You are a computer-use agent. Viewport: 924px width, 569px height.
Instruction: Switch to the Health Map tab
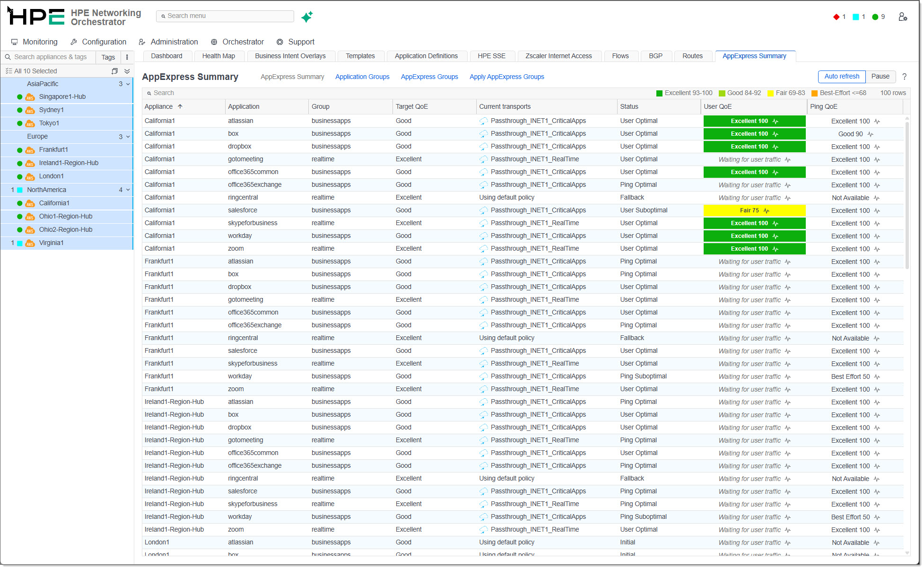[x=218, y=56]
